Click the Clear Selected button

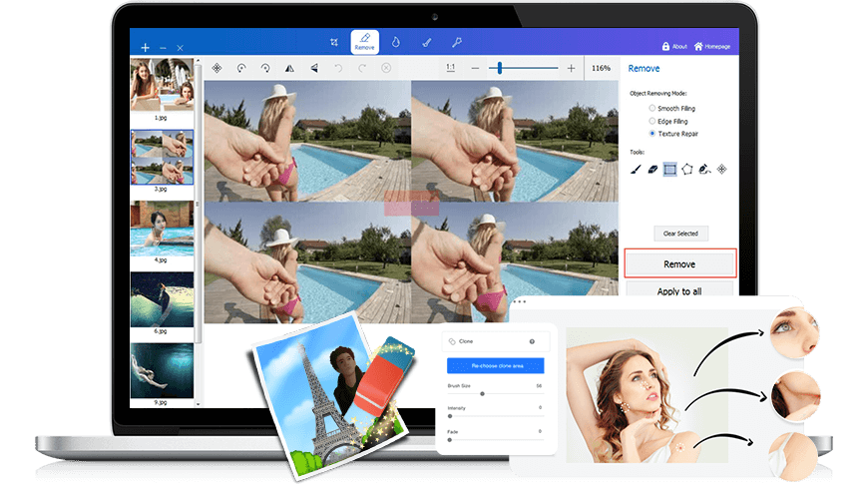680,234
